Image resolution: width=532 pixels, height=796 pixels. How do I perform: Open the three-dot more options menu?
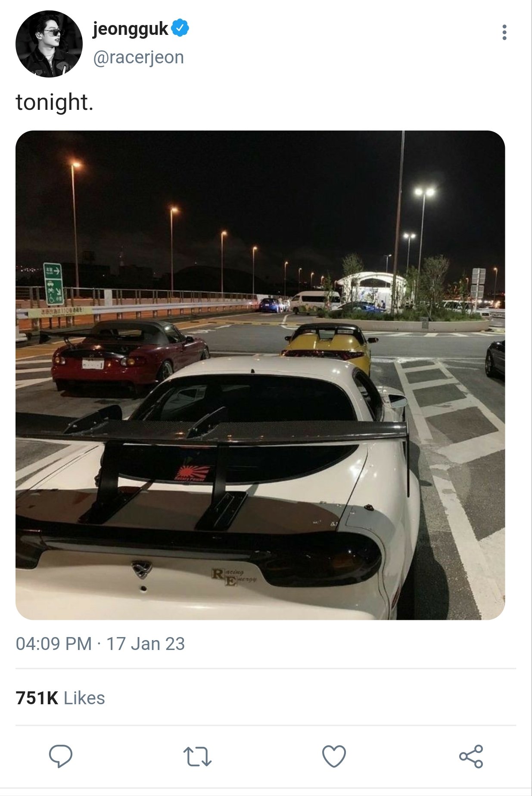pyautogui.click(x=504, y=32)
